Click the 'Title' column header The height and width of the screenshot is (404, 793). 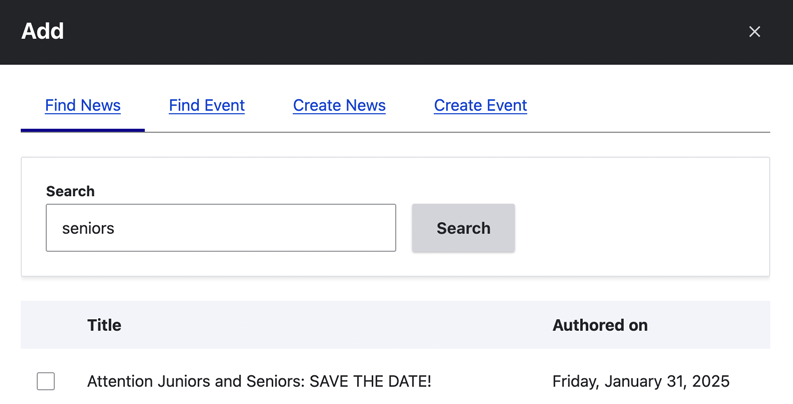coord(104,325)
